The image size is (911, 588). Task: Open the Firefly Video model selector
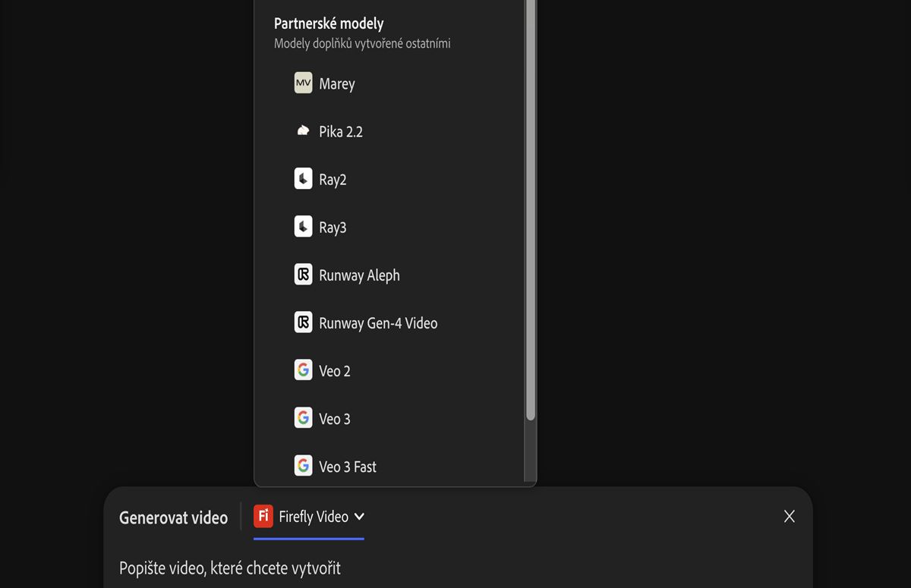[x=313, y=517]
